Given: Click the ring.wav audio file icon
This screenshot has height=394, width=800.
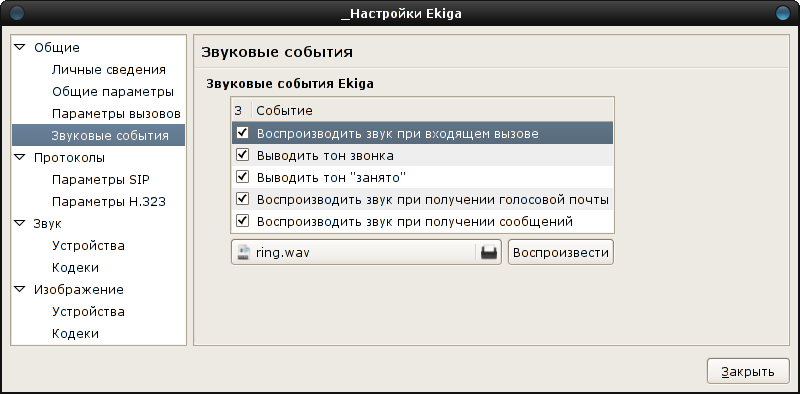Looking at the screenshot, I should (x=244, y=252).
